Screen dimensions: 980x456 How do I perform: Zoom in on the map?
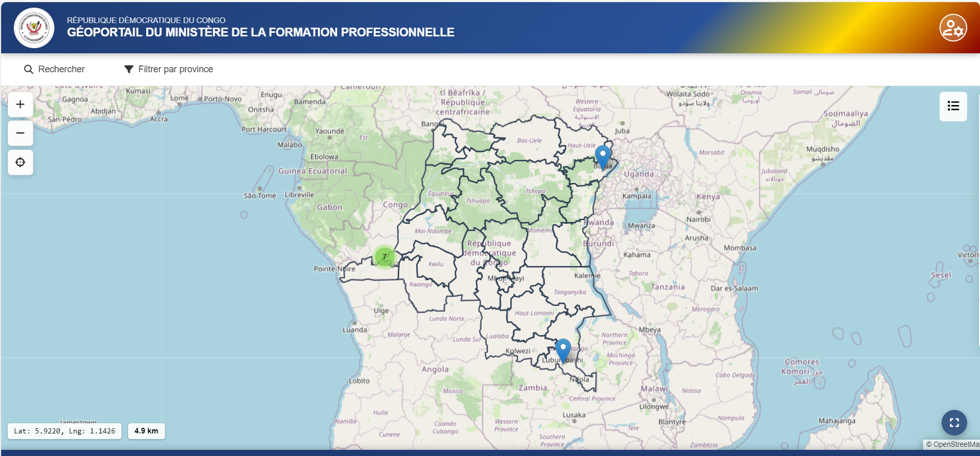point(21,105)
